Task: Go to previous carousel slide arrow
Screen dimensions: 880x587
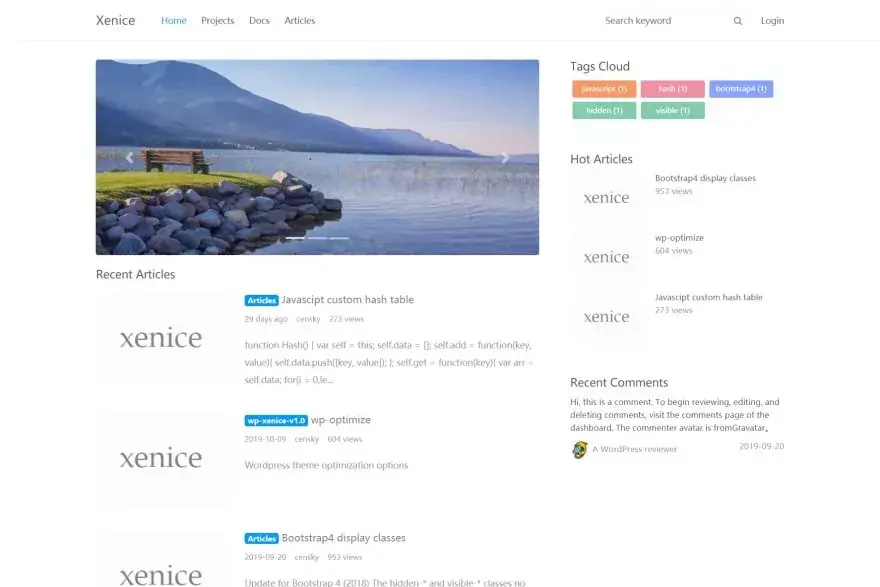Action: coord(129,158)
